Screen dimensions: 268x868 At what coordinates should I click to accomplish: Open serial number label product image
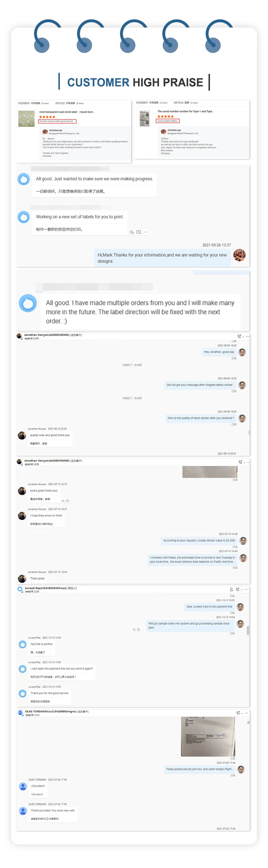(144, 118)
